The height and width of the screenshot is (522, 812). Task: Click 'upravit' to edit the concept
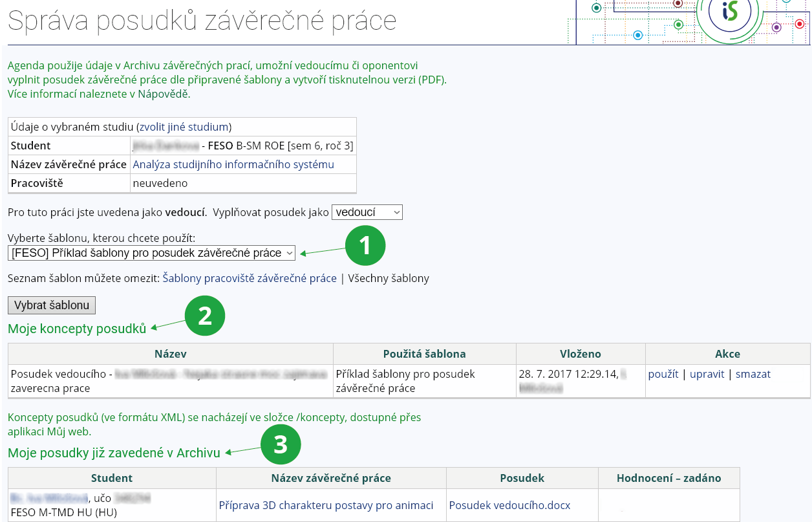tap(707, 374)
